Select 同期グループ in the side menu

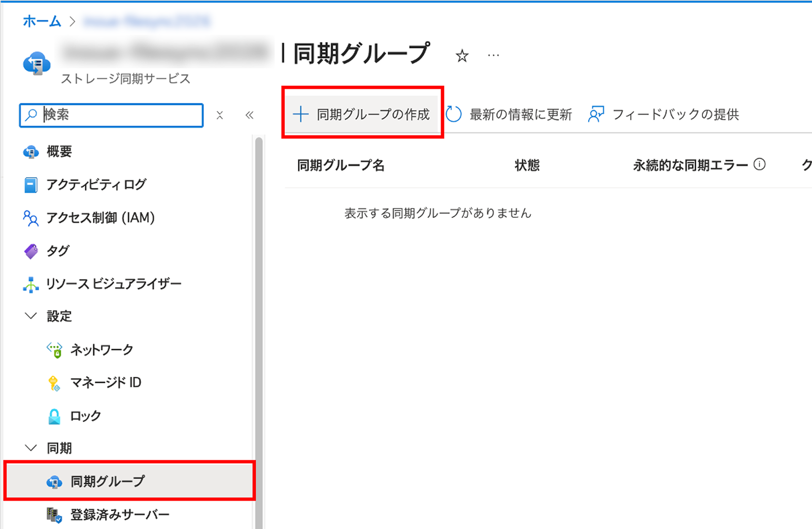129,481
